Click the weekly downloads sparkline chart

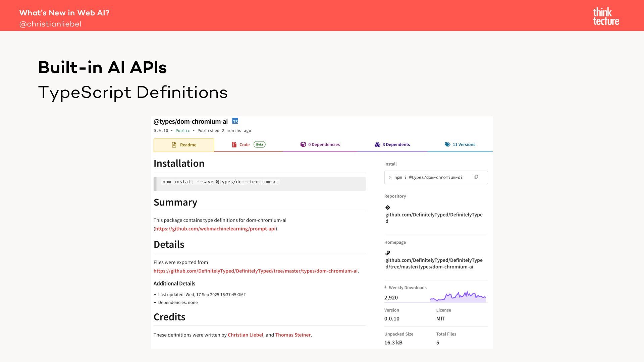(458, 297)
